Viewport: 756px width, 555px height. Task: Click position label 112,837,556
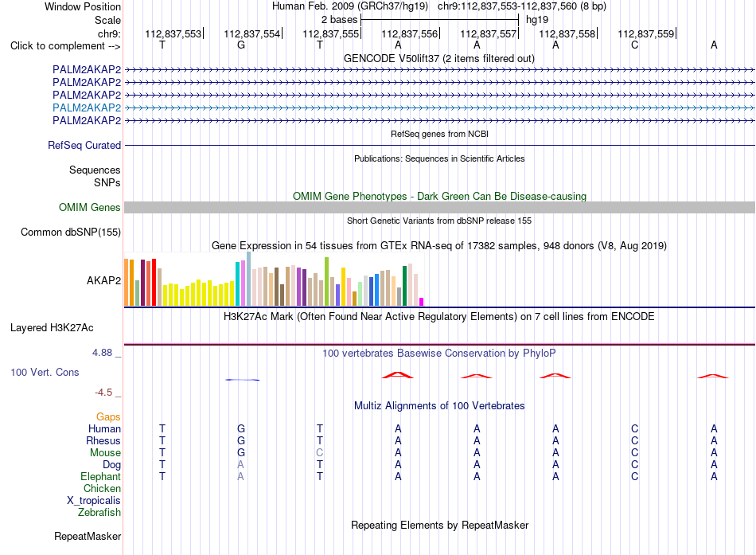click(x=409, y=33)
